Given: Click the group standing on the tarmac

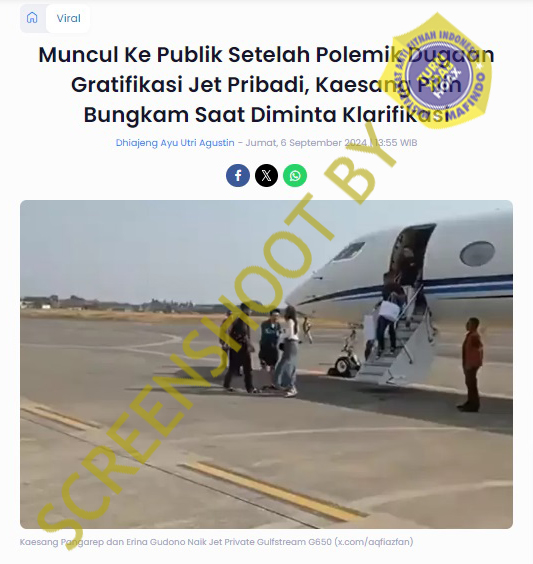Looking at the screenshot, I should (x=260, y=349).
